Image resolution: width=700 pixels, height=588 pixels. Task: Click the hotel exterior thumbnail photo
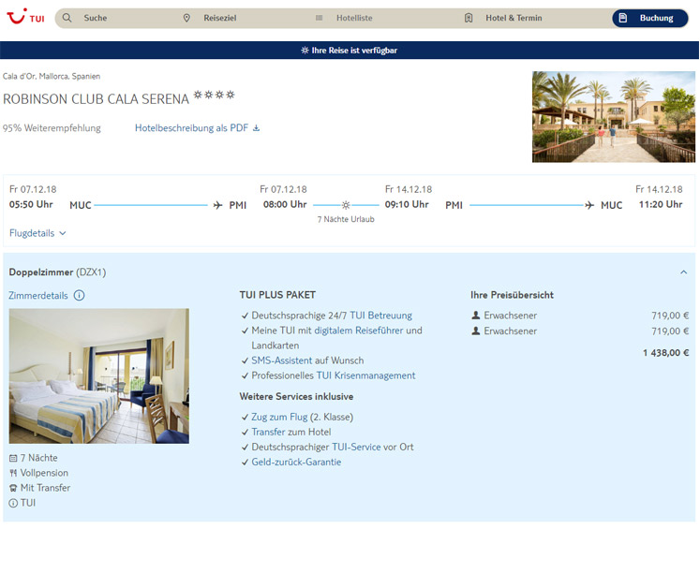coord(614,116)
